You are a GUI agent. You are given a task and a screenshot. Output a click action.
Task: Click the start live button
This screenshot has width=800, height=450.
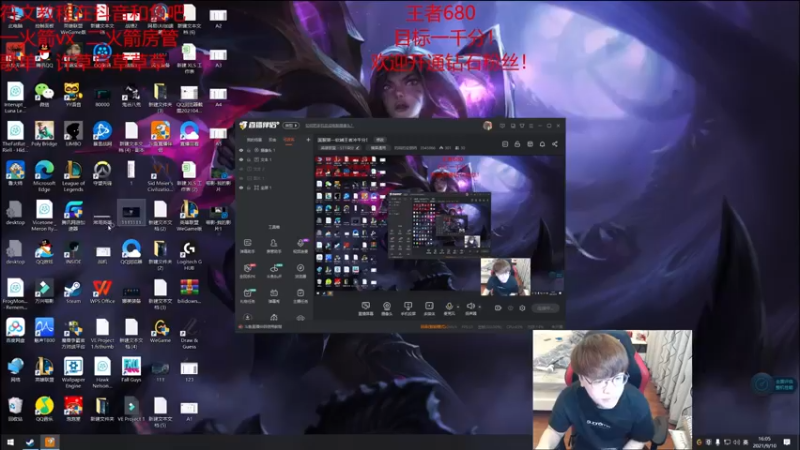click(545, 308)
